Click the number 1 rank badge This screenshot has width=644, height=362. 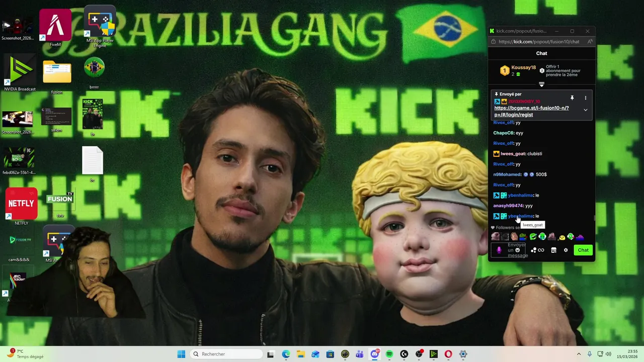tap(505, 71)
